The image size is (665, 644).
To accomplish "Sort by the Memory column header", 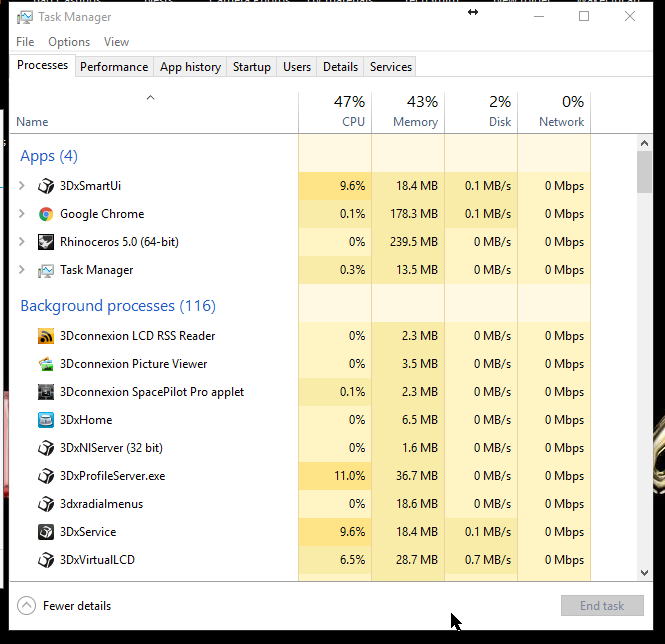I will [408, 113].
